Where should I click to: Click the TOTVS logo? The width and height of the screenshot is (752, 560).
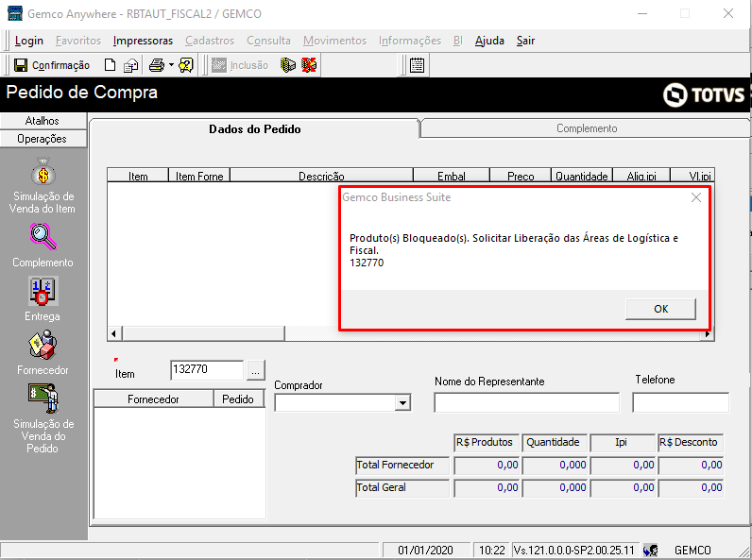(704, 94)
